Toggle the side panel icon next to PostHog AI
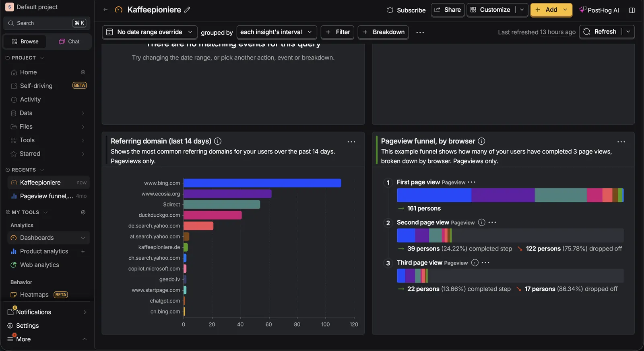 (x=632, y=10)
